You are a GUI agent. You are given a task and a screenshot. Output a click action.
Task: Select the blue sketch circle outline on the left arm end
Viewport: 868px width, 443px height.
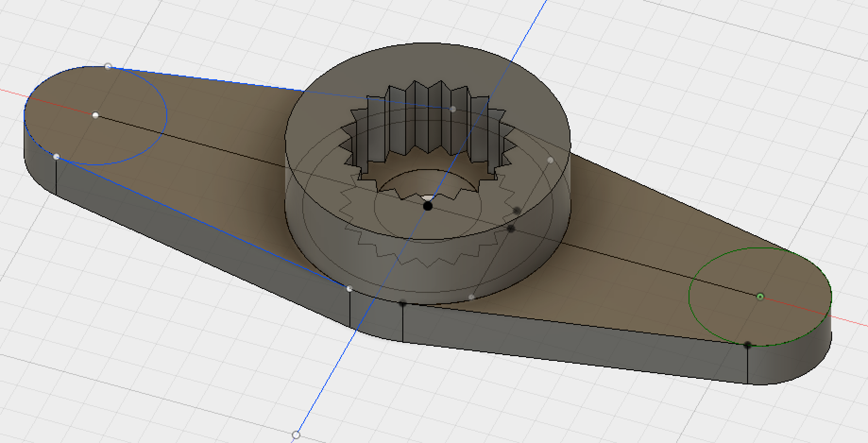(x=166, y=115)
